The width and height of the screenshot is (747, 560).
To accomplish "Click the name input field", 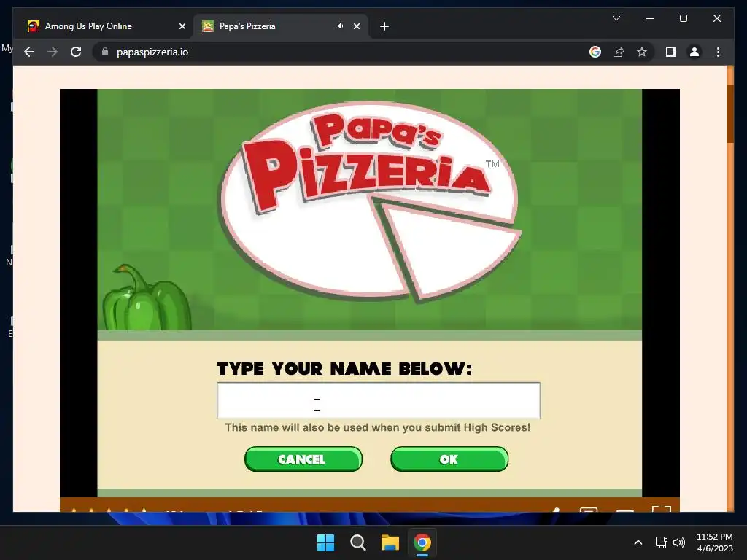I will point(379,400).
